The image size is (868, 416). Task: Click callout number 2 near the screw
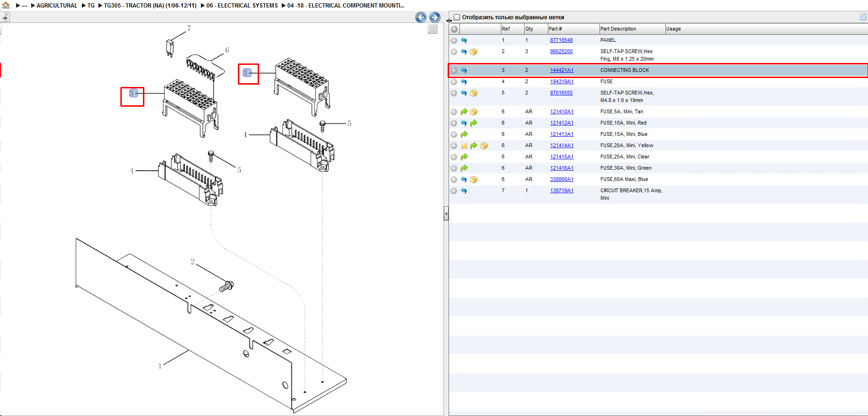[x=192, y=262]
